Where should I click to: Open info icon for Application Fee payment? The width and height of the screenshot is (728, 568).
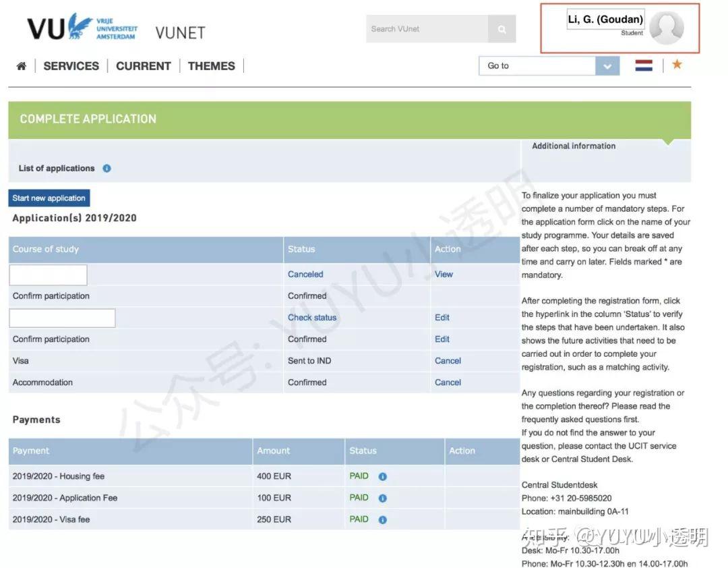tap(383, 499)
